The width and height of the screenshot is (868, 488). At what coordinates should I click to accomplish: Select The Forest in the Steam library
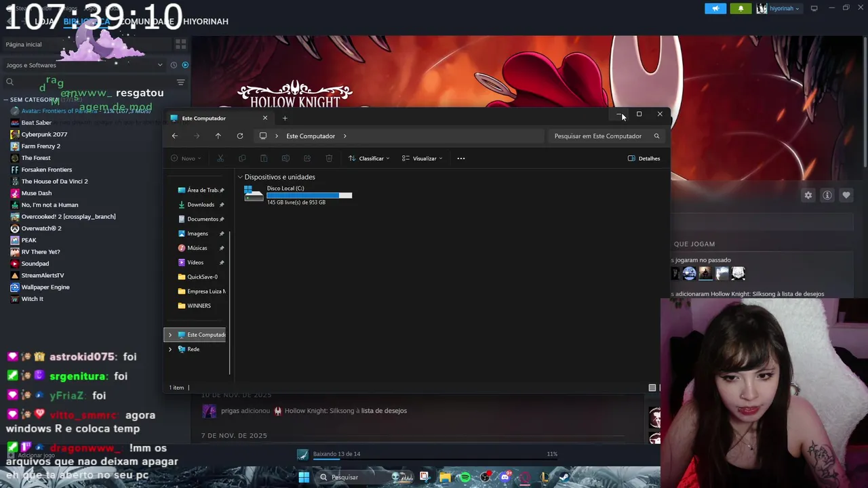coord(36,158)
